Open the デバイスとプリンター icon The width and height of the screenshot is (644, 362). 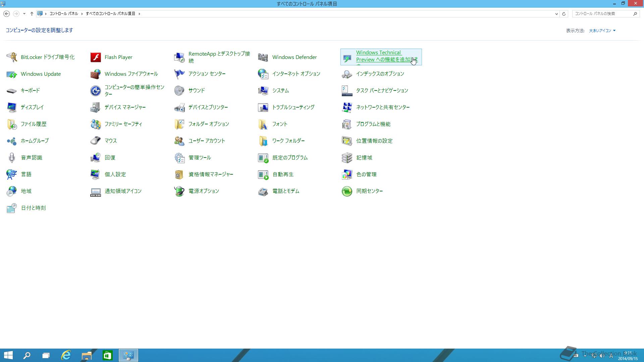pyautogui.click(x=179, y=107)
